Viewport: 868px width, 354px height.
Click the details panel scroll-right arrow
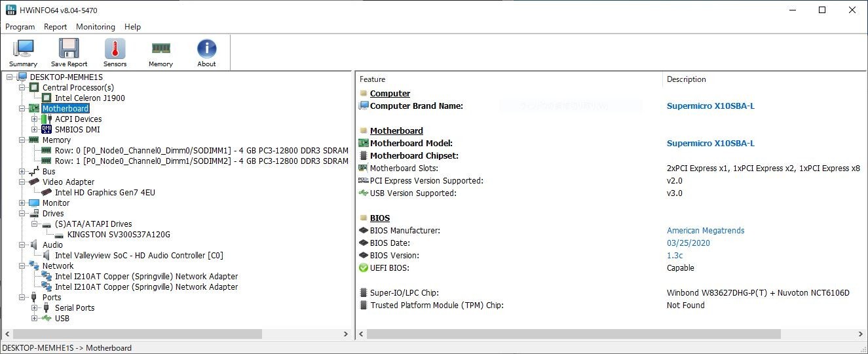coord(860,334)
